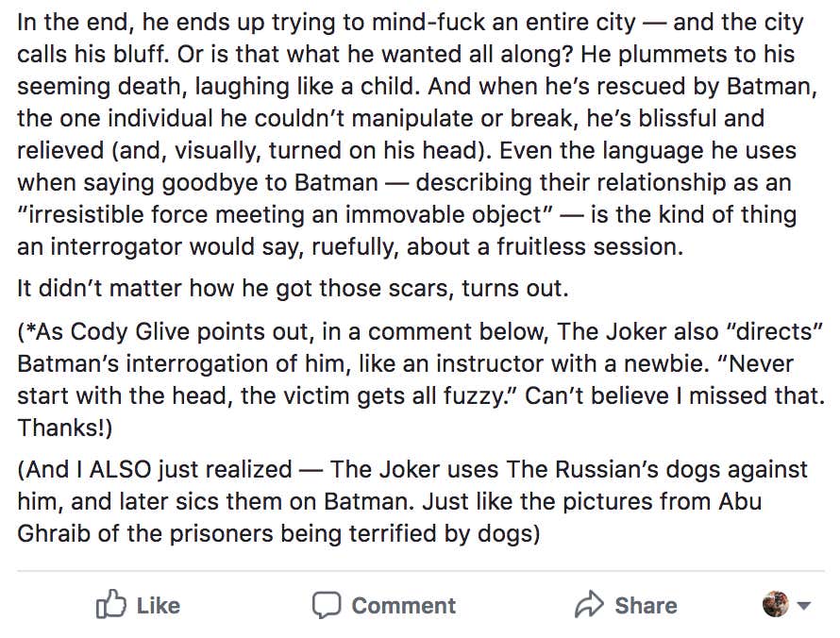840x638 pixels.
Task: Click the thumbs-up Like icon
Action: pos(110,604)
